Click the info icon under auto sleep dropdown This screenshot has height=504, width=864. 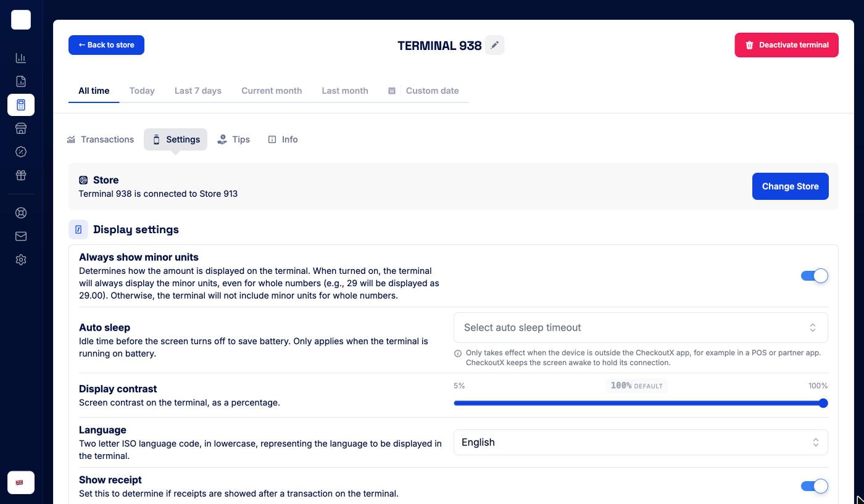click(458, 353)
